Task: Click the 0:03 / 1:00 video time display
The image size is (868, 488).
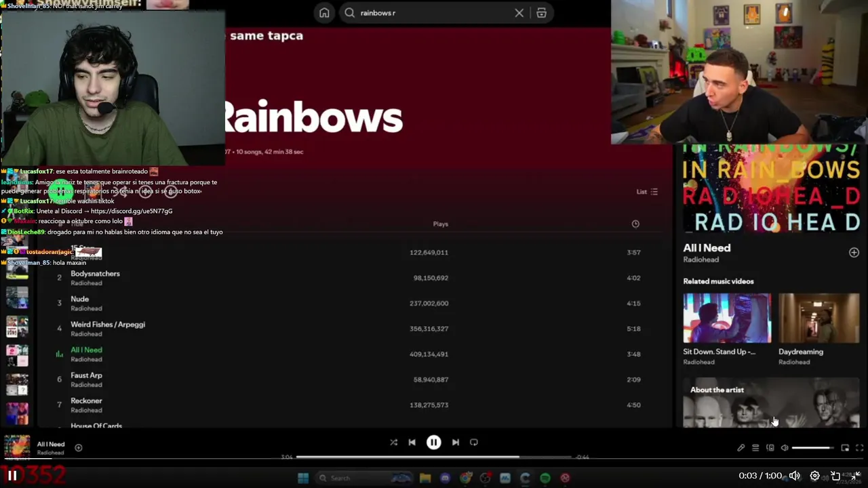Action: pos(760,476)
